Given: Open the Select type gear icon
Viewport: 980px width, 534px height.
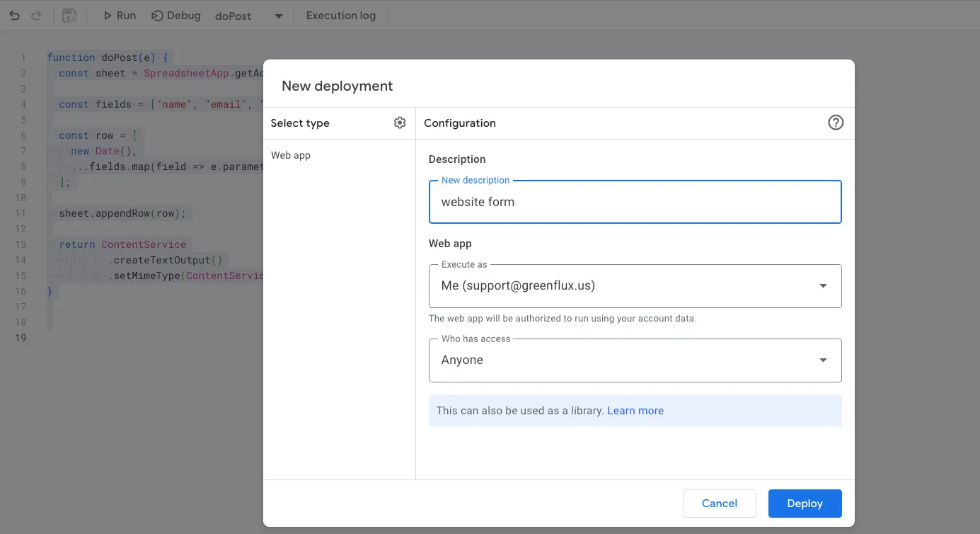Looking at the screenshot, I should (x=400, y=123).
